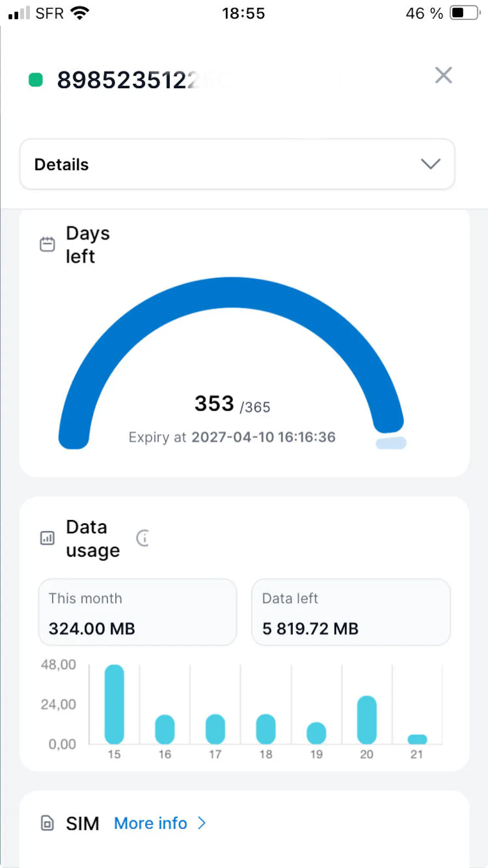This screenshot has height=868, width=488.
Task: Tap the Days left calendar icon
Action: click(47, 245)
